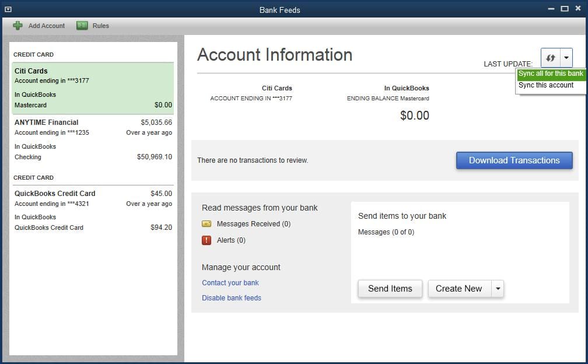Click the Disable bank feeds link

coord(232,298)
